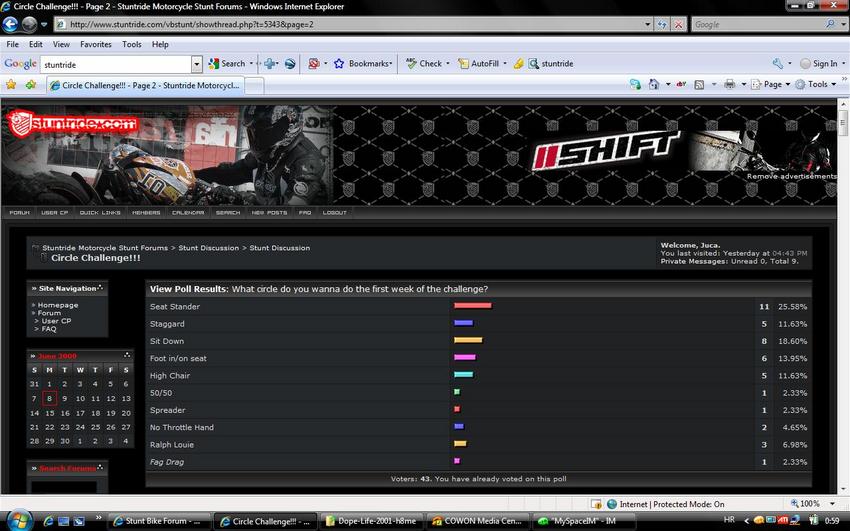Expand the Page menu dropdown

(787, 85)
